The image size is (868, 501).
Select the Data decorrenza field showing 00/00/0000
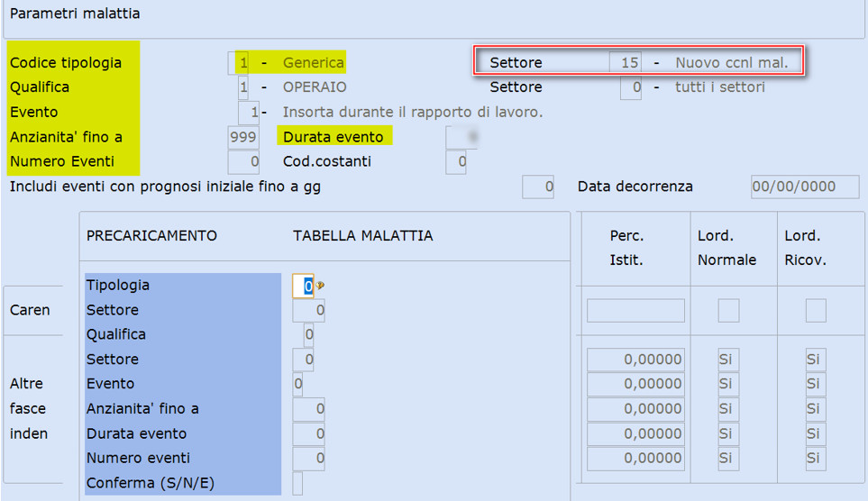[805, 187]
